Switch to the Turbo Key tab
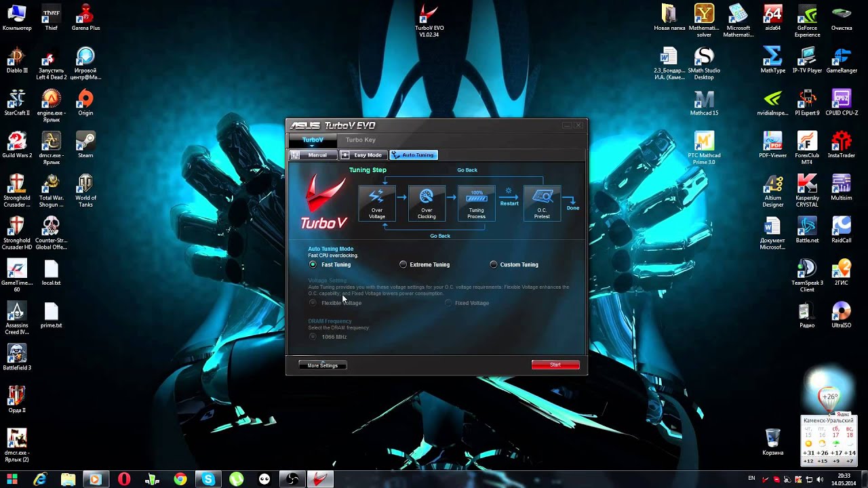Viewport: 868px width, 488px height. [x=361, y=140]
